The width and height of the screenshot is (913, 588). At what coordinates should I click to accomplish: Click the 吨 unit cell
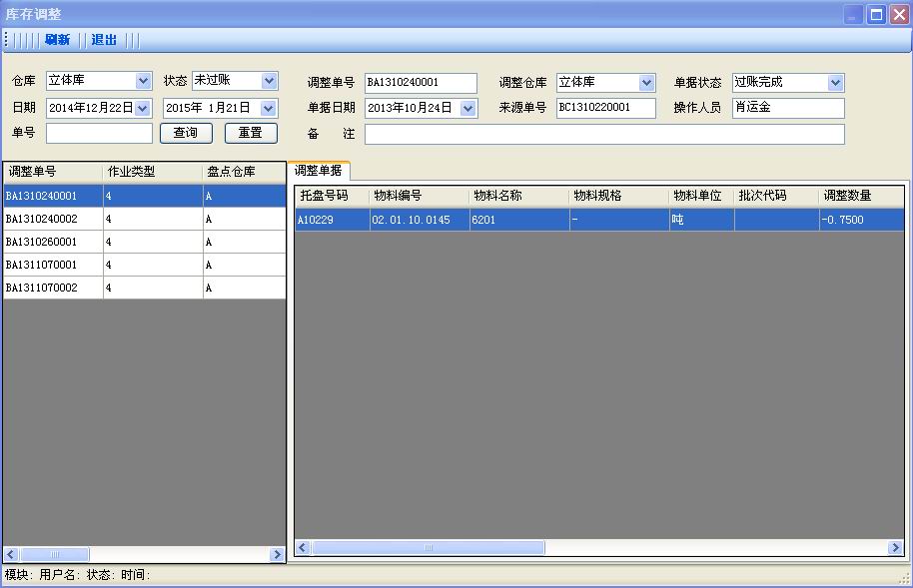(x=701, y=220)
